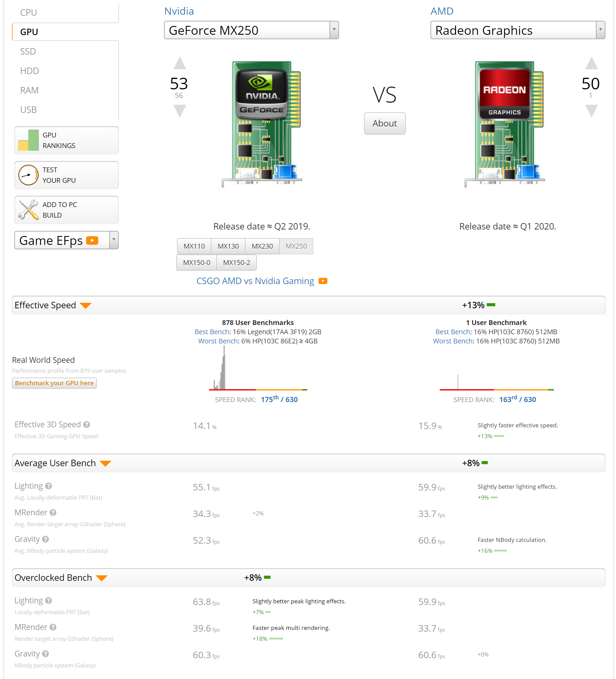Switch to the SSD category tab

coord(65,51)
